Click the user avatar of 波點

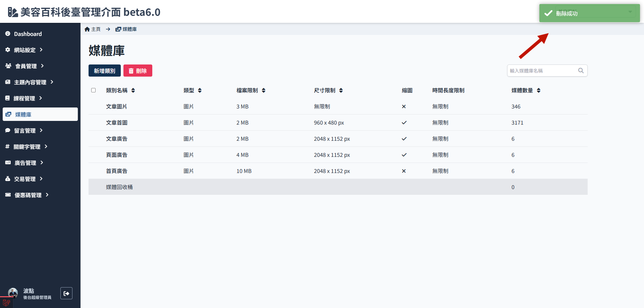(x=13, y=293)
